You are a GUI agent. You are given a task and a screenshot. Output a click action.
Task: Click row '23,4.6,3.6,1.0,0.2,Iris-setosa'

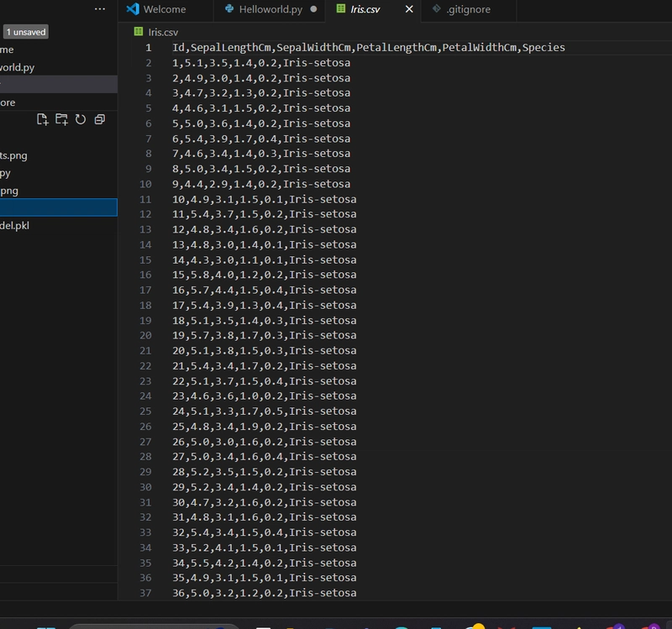(x=265, y=396)
